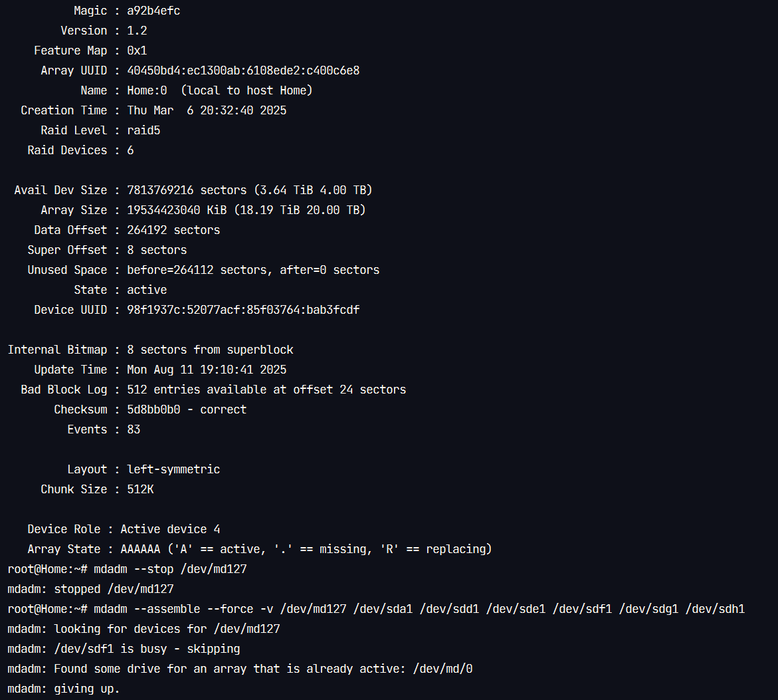Image resolution: width=778 pixels, height=700 pixels.
Task: Click the left-symmetric Layout value
Action: coord(173,469)
